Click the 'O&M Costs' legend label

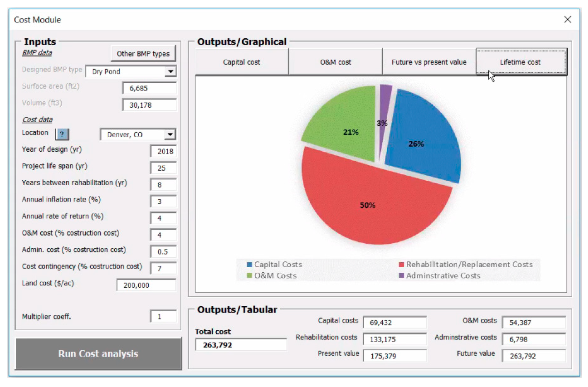[275, 275]
